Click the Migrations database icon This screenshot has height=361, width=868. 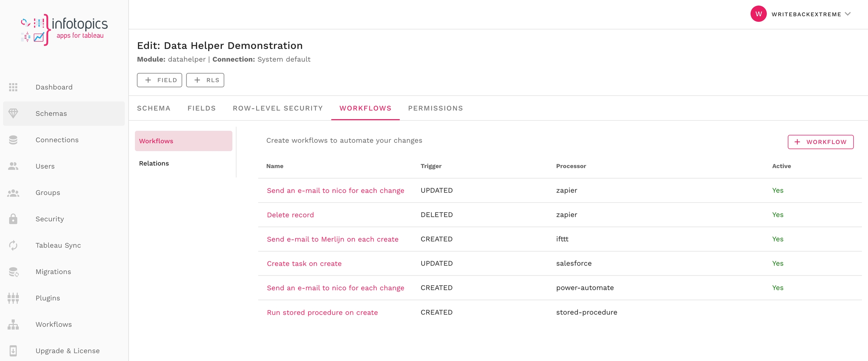coord(13,272)
